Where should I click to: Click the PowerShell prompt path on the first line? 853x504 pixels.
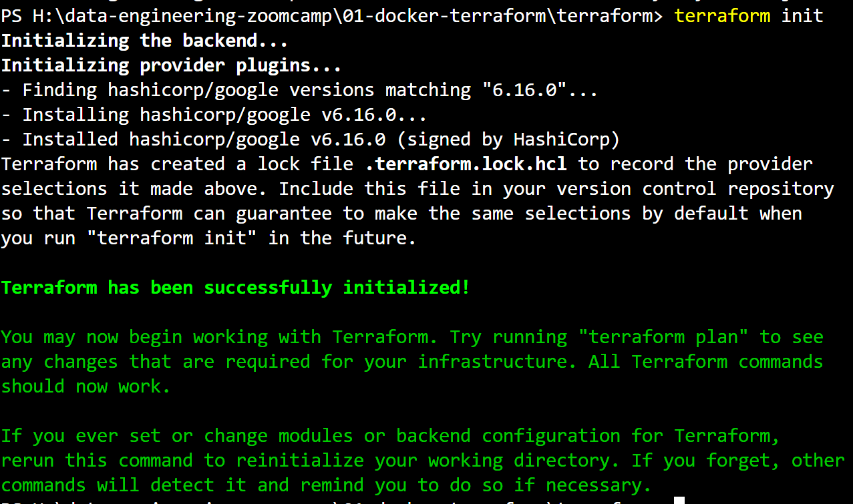331,15
